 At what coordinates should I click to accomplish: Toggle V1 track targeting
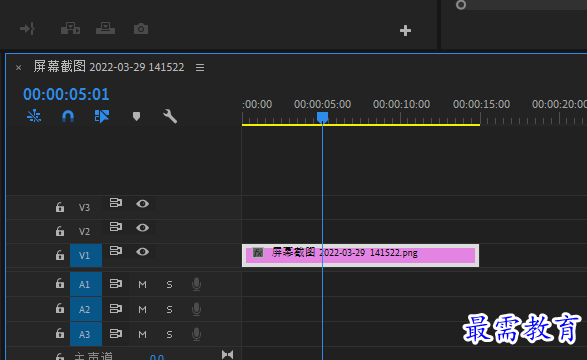[x=86, y=255]
